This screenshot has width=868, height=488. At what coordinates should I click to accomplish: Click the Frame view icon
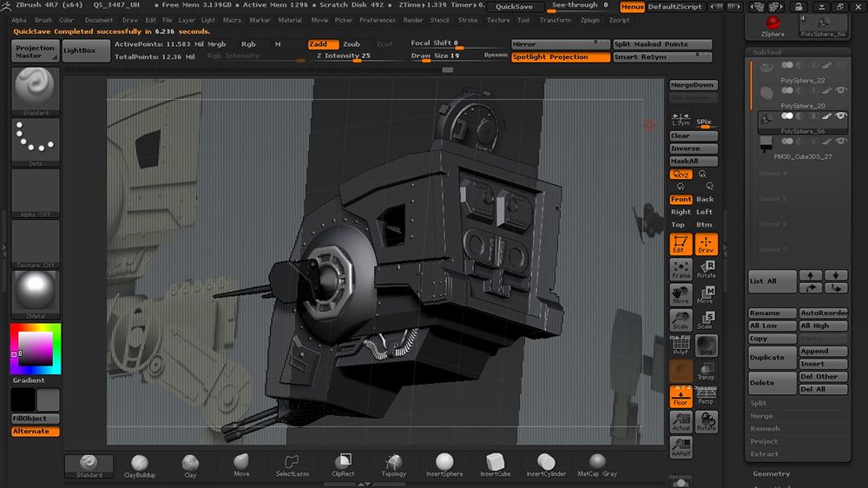681,269
